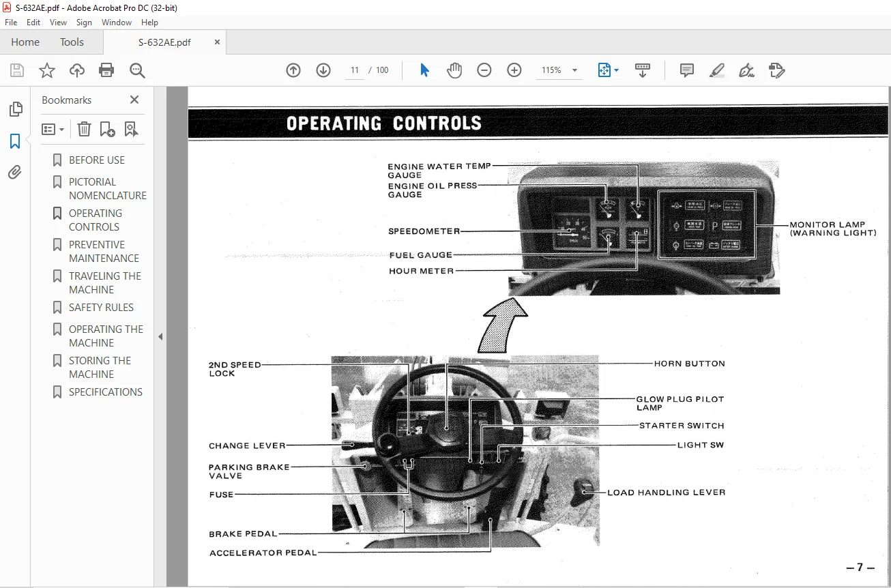Select the Hand pan tool
Screen dimensions: 891x588
(454, 70)
